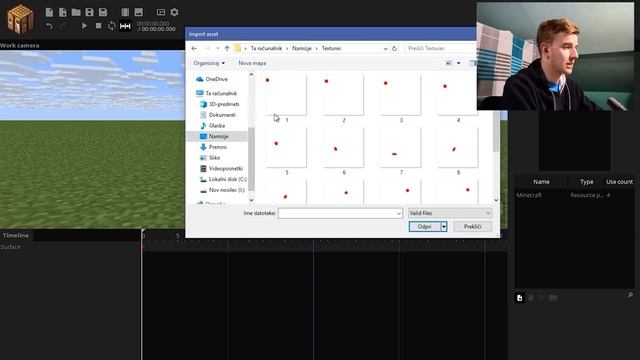
Task: Click the Save As disk icon
Action: point(103,12)
